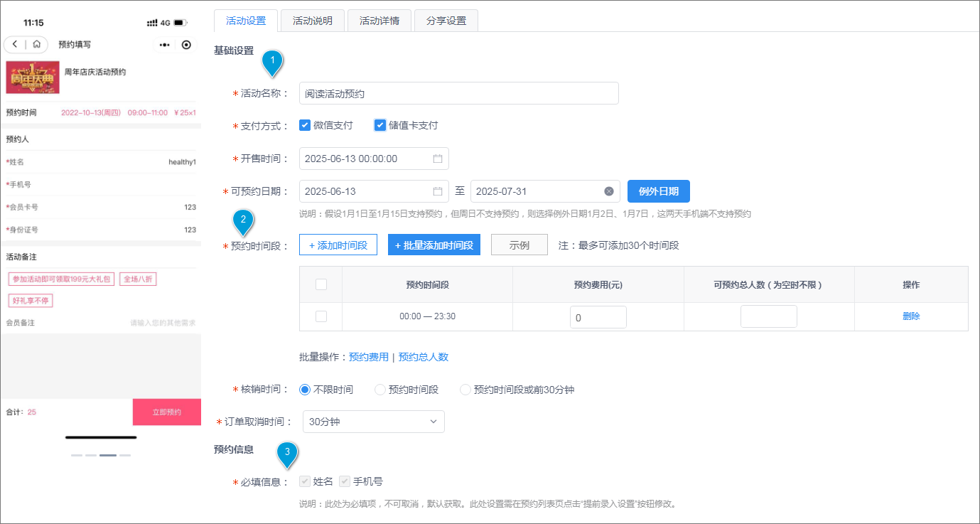
Task: Tap 会员卡号 row in phone preview
Action: (x=101, y=208)
